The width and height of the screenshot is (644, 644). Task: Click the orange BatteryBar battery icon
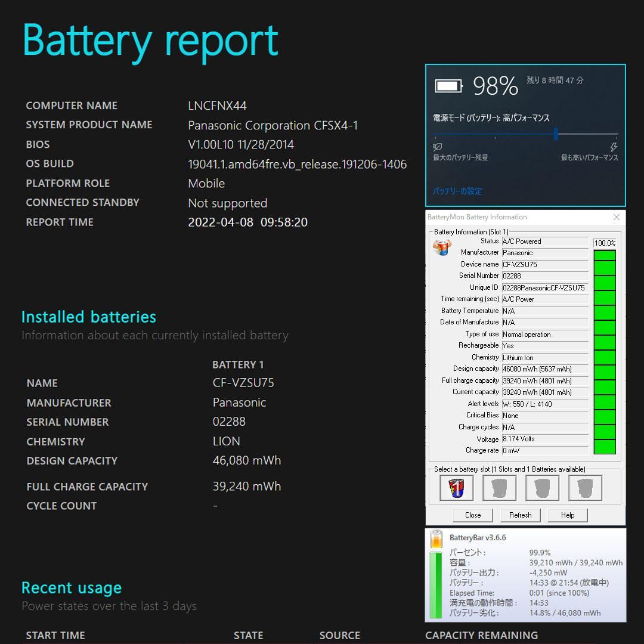click(x=436, y=539)
